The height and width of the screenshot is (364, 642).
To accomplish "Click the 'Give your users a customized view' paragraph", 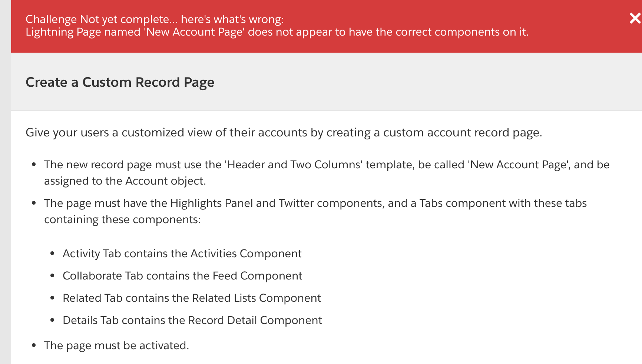I will pyautogui.click(x=284, y=133).
